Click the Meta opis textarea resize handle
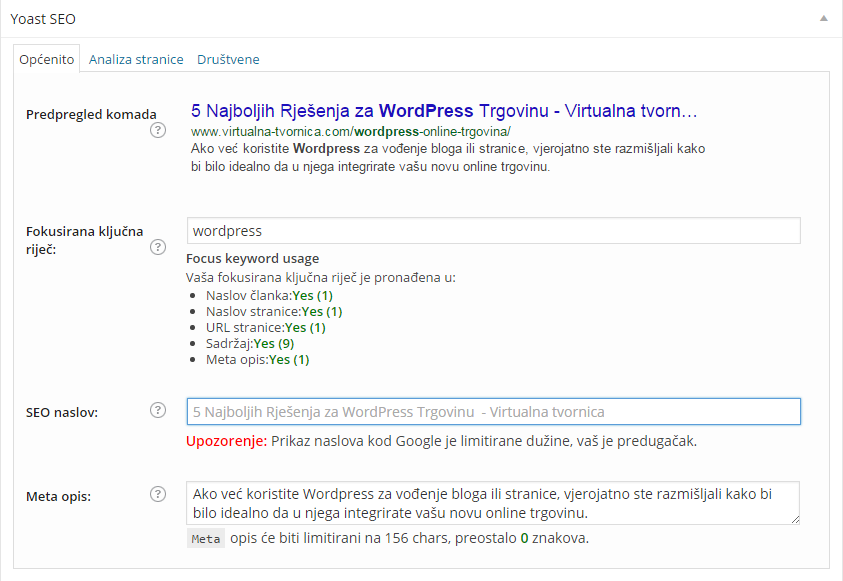 [x=795, y=519]
